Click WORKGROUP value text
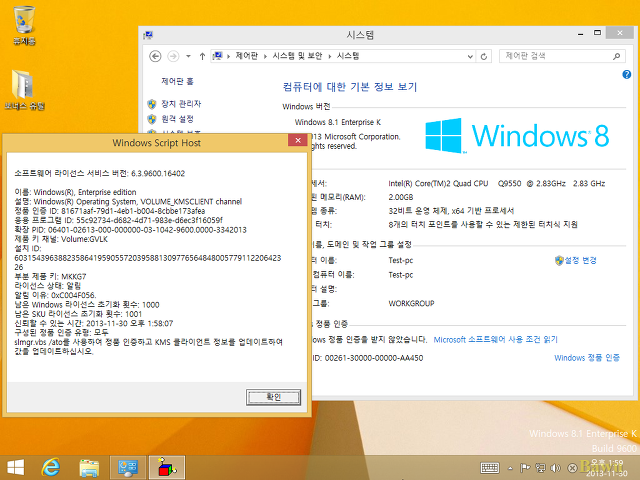The width and height of the screenshot is (640, 480). [x=411, y=303]
